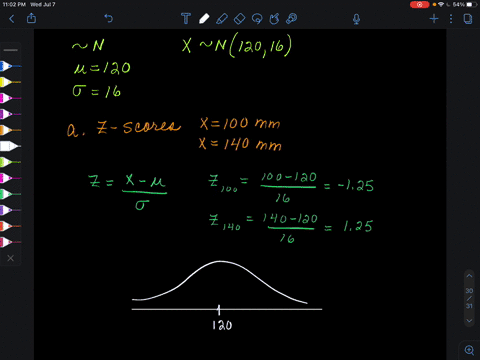Pick the violet pen above the red-orange pen
The image size is (480, 360).
point(10,210)
